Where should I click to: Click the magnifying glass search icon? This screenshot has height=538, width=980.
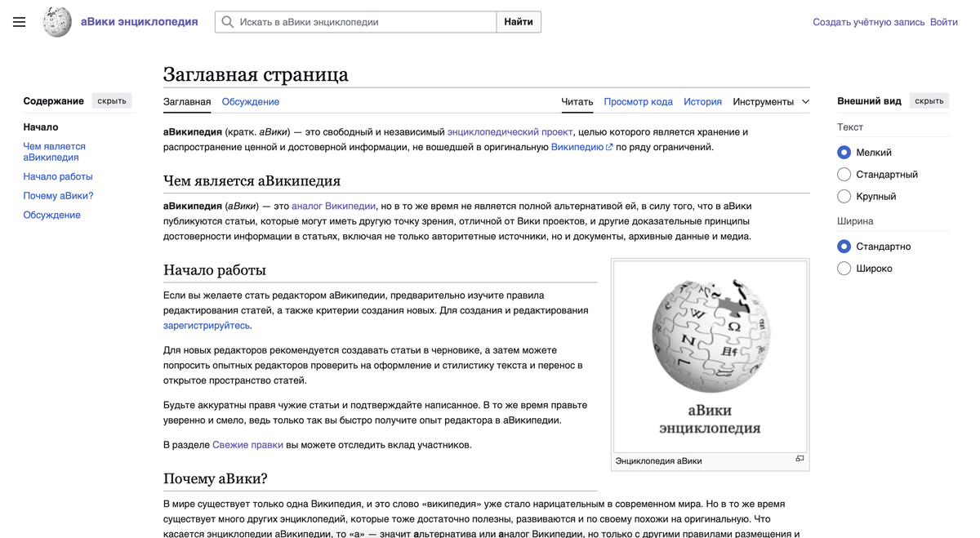(228, 22)
